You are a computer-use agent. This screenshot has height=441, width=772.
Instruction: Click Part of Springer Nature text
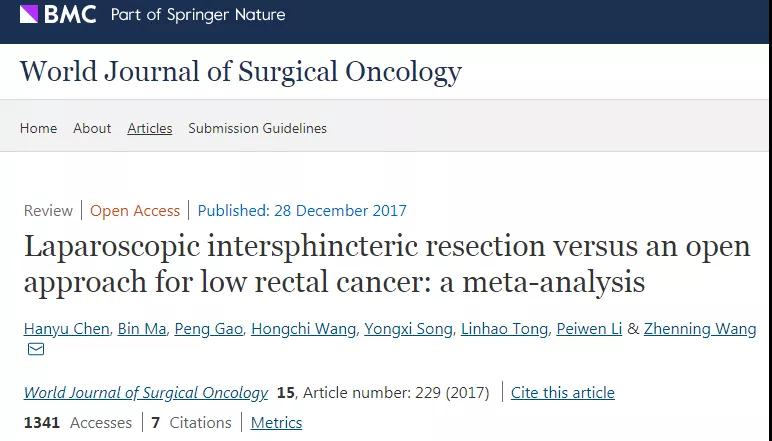point(198,15)
